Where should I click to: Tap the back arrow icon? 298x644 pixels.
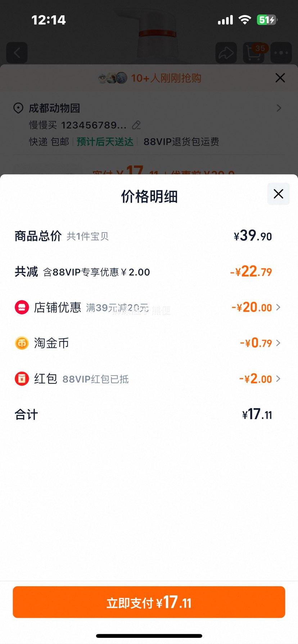coord(17,53)
